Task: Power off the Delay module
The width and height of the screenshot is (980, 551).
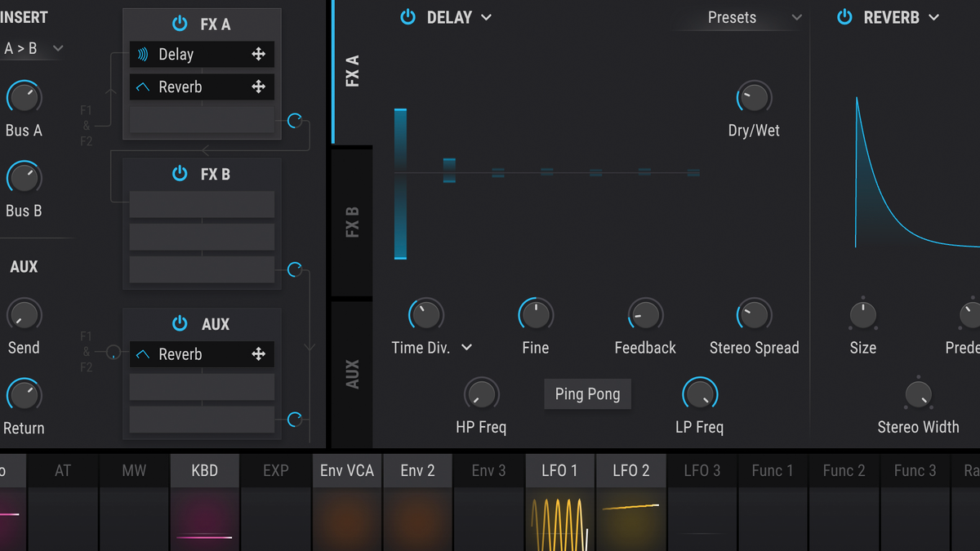Action: (408, 16)
